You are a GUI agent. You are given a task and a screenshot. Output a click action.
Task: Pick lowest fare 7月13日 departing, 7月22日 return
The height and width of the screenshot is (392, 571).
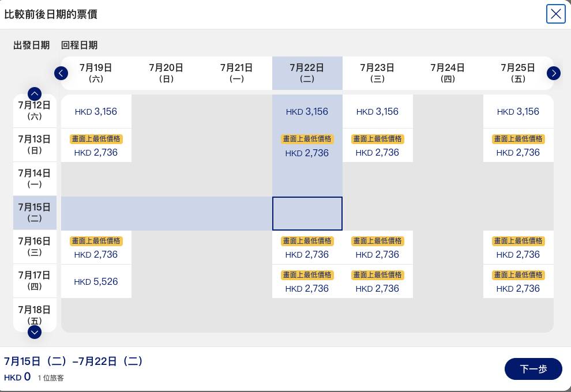coord(307,145)
